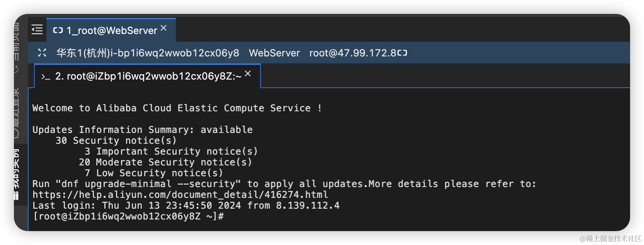The image size is (644, 245).
Task: Close the 2. root@iZbp1i6wq2wwob12cx06y8Z tab
Action: click(248, 73)
